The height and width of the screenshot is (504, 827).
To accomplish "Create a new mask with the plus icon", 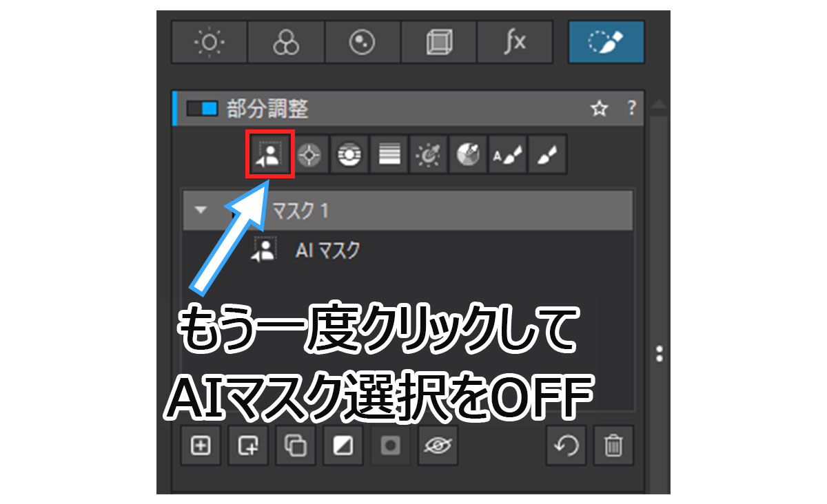I will (200, 445).
